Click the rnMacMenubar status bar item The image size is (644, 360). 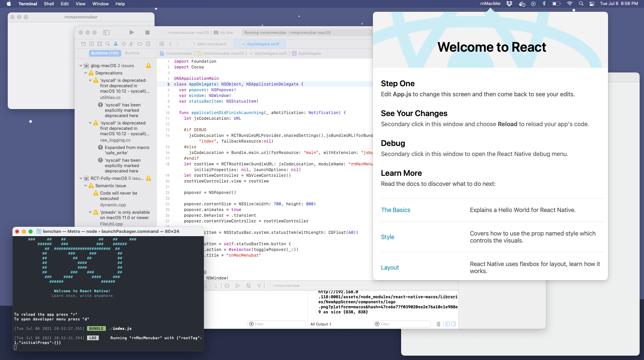coord(490,4)
